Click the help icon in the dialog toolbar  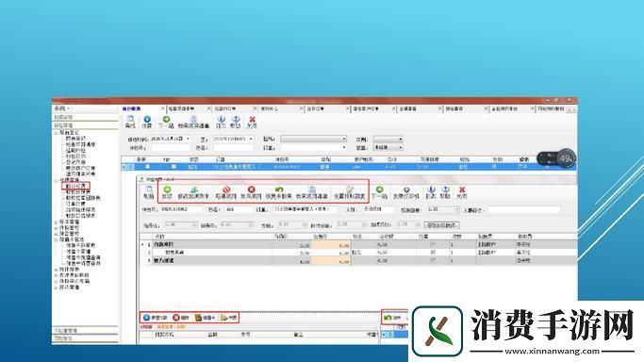coord(445,189)
